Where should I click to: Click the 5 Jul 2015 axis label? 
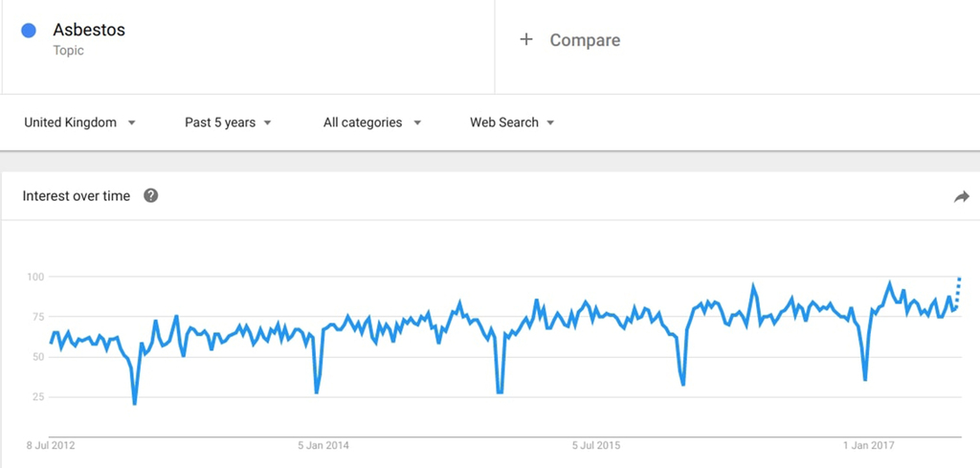point(597,445)
